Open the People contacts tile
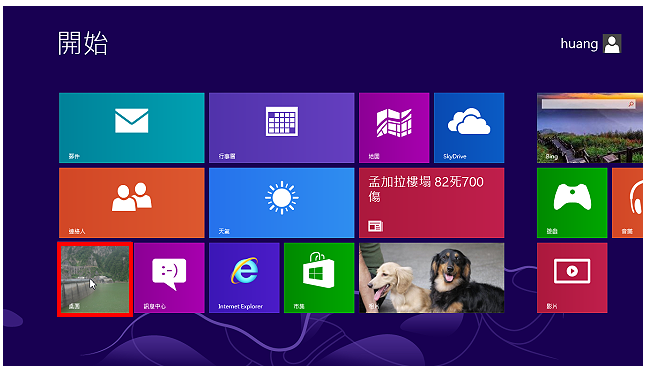 click(x=132, y=202)
